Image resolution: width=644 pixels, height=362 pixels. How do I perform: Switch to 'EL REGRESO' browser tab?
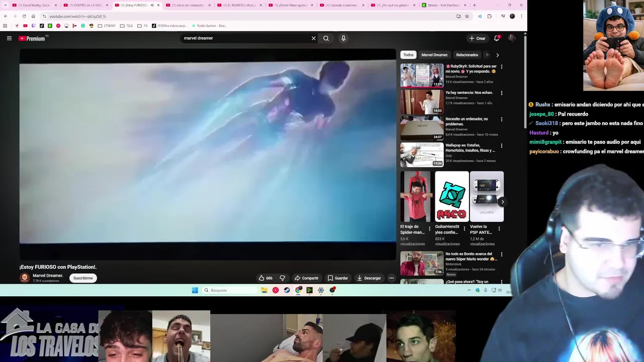[x=239, y=5]
